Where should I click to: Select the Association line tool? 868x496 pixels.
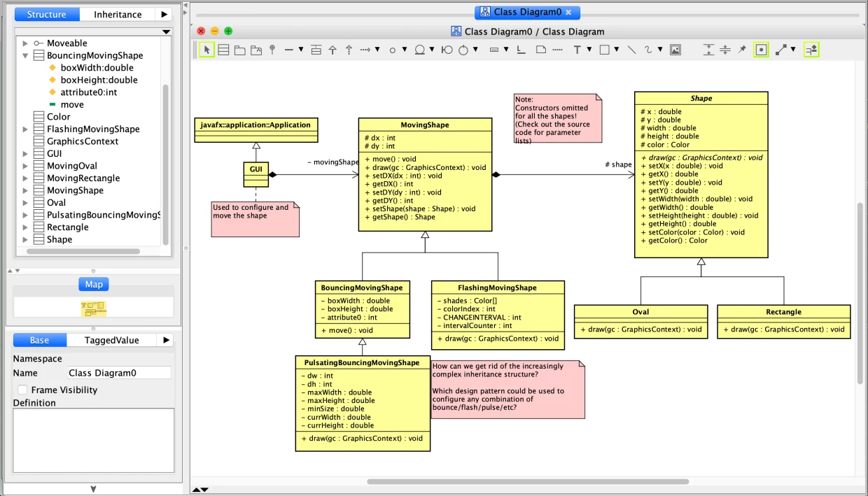[x=289, y=50]
